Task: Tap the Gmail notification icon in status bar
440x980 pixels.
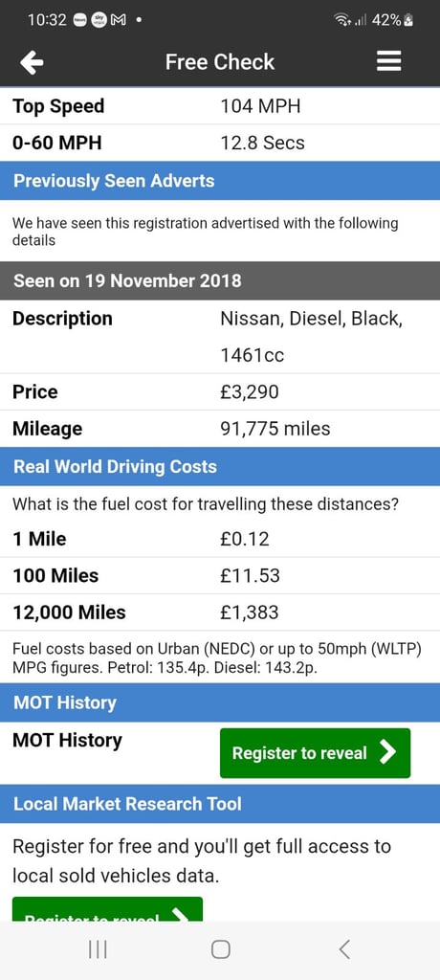Action: pyautogui.click(x=118, y=20)
